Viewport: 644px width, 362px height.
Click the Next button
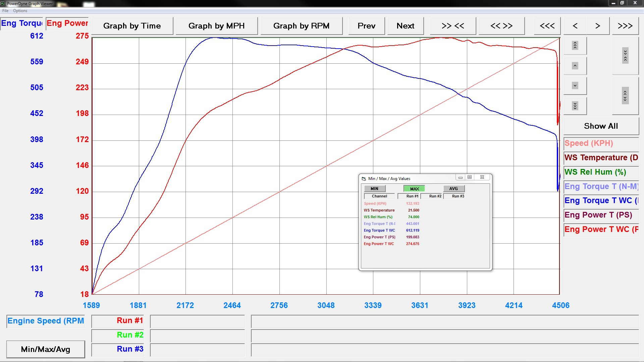tap(406, 26)
